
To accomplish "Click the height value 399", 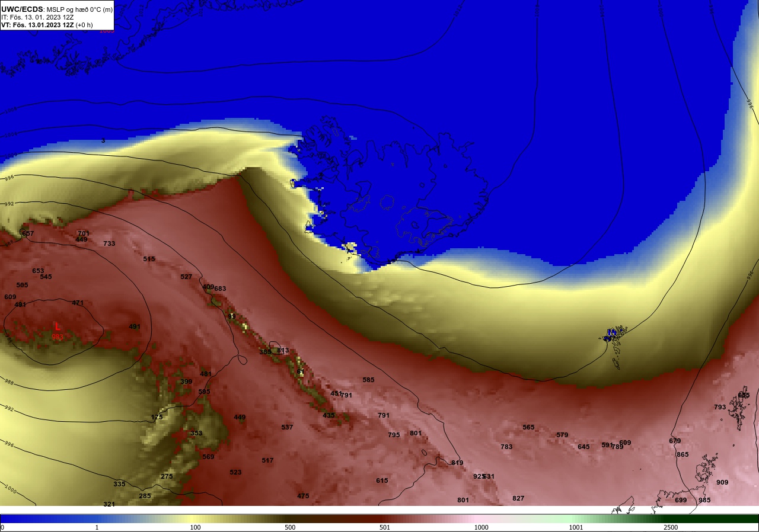I will coord(186,382).
